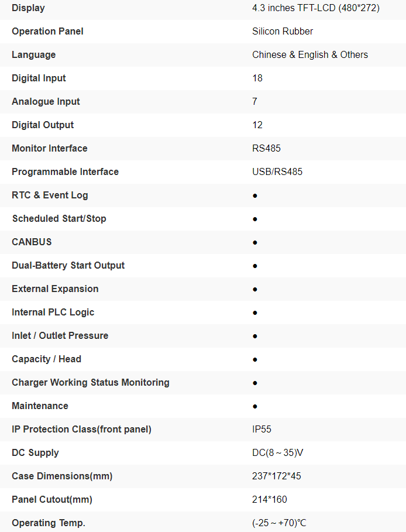Click the Scheduled Start/Stop bullet dot
The width and height of the screenshot is (406, 532).
pos(255,219)
